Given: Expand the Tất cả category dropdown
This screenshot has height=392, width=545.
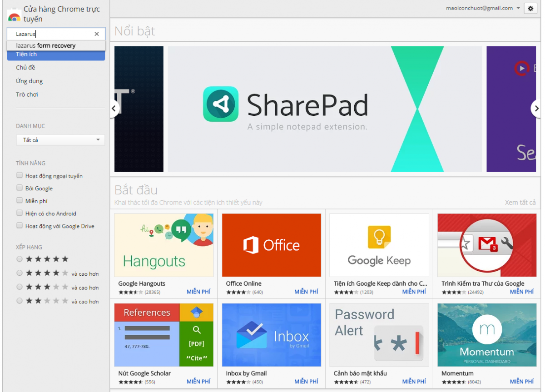Looking at the screenshot, I should point(60,140).
